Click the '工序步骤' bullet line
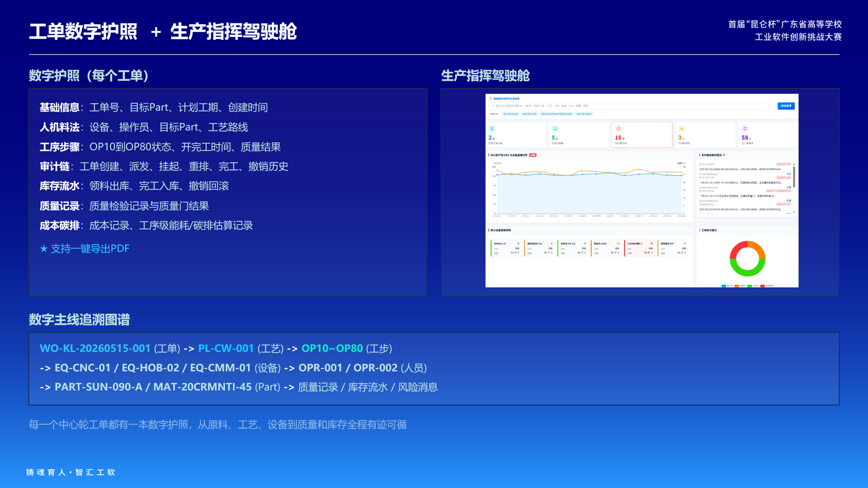868x488 pixels. 160,147
